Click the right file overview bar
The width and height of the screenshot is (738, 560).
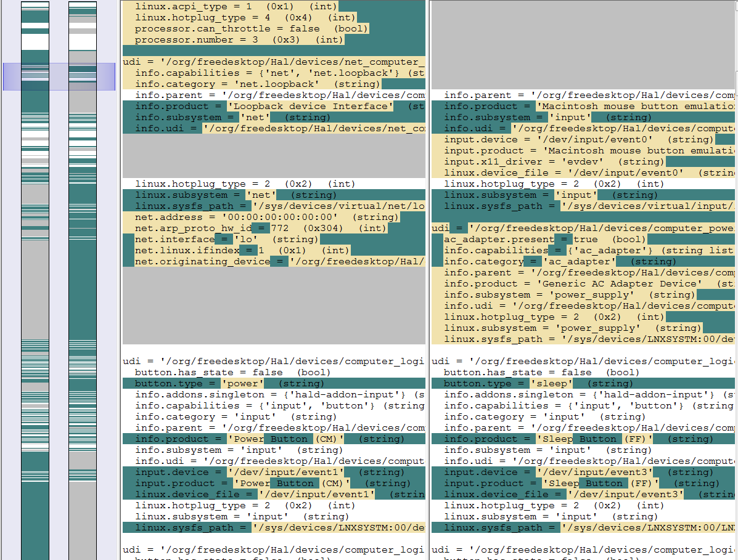[x=82, y=308]
